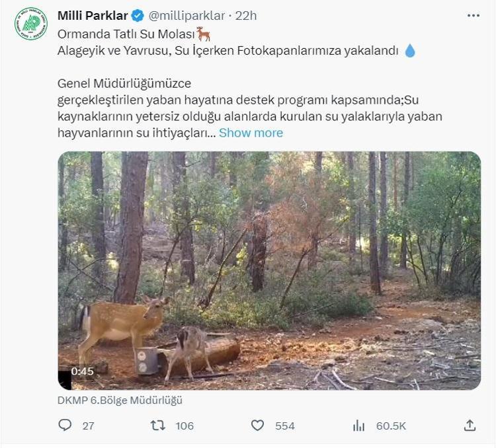Viewport: 496px width, 448px height.
Task: Click the 22h timestamp link
Action: pos(246,15)
